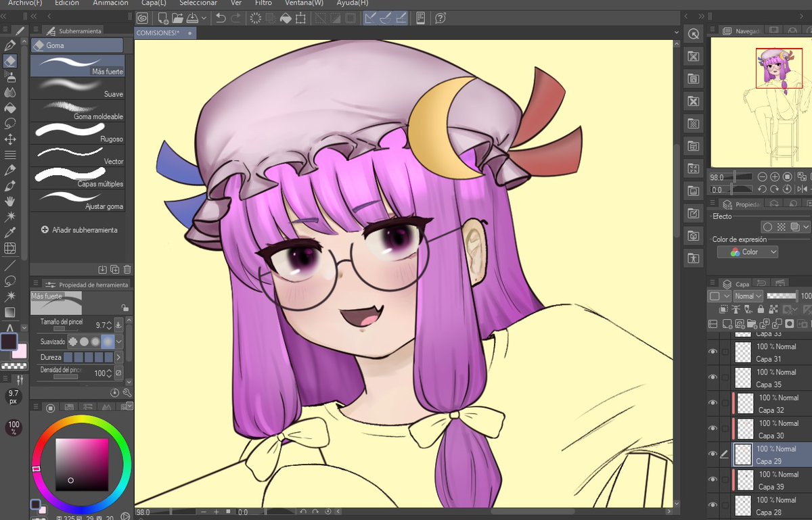Hide the Capa 39 layer

tap(713, 479)
